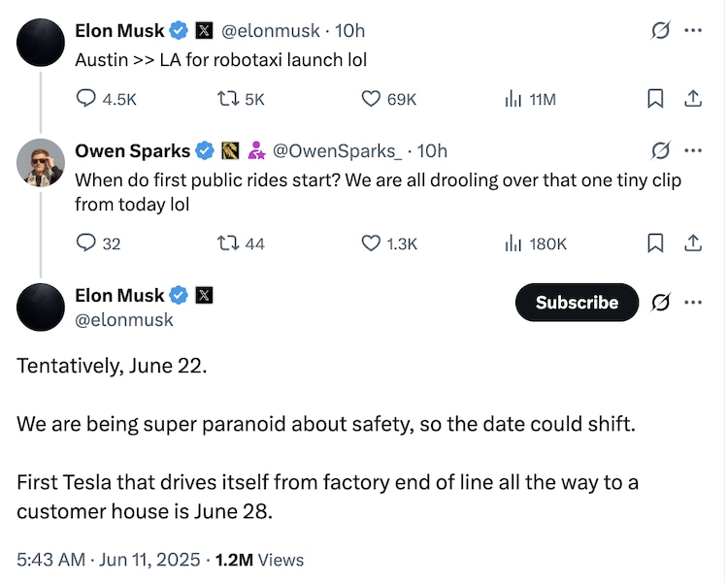Share Elon Musk's first tweet
728x583 pixels.
693,98
